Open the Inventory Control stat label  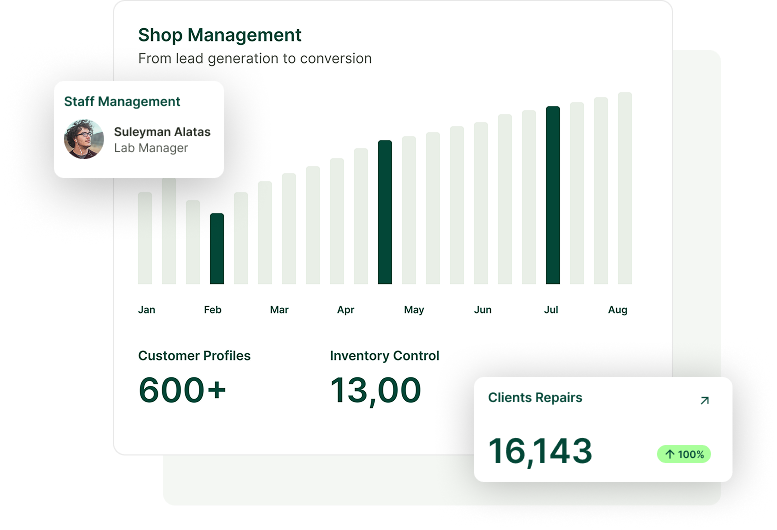pyautogui.click(x=384, y=356)
